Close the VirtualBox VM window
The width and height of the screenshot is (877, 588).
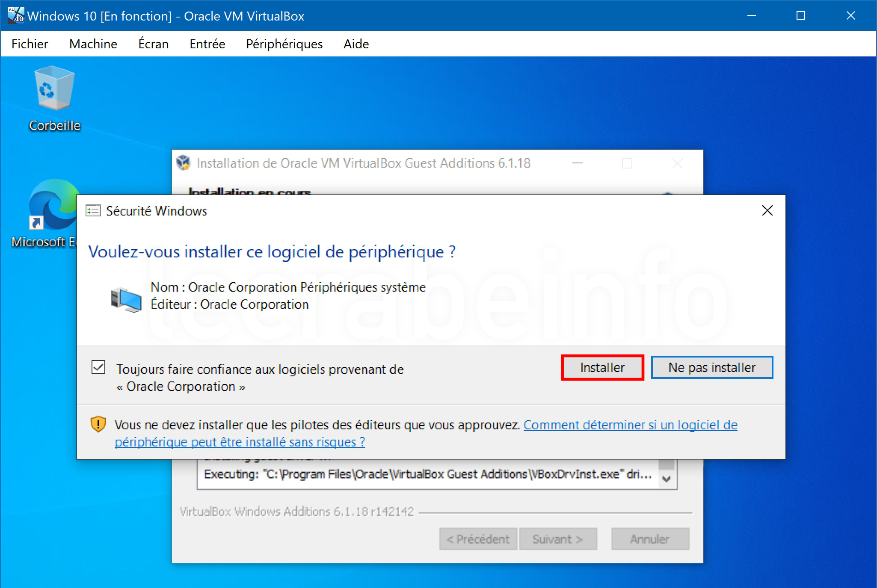[x=850, y=16]
